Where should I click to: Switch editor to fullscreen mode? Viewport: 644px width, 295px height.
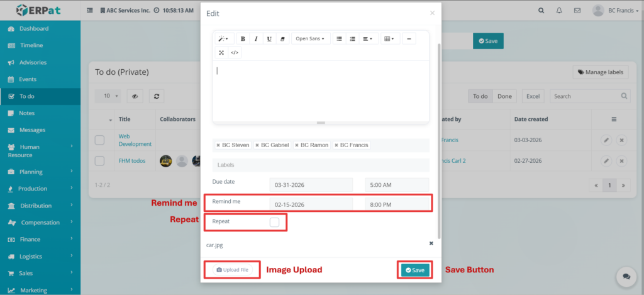click(221, 53)
